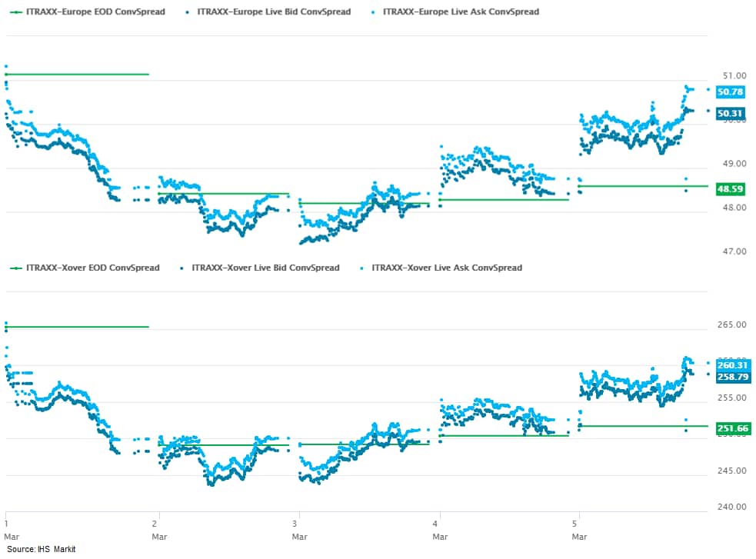
Task: Select the 5 Mar date tick
Action: coord(580,527)
